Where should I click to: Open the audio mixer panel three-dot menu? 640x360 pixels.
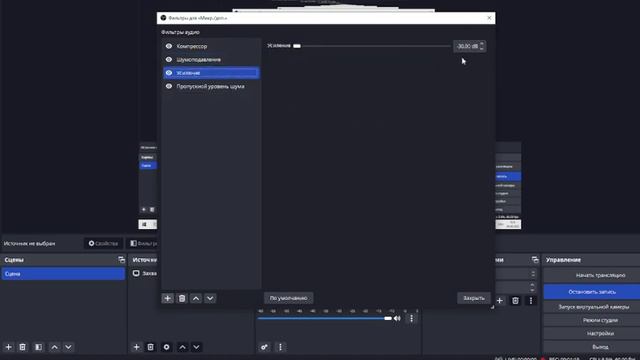point(280,347)
